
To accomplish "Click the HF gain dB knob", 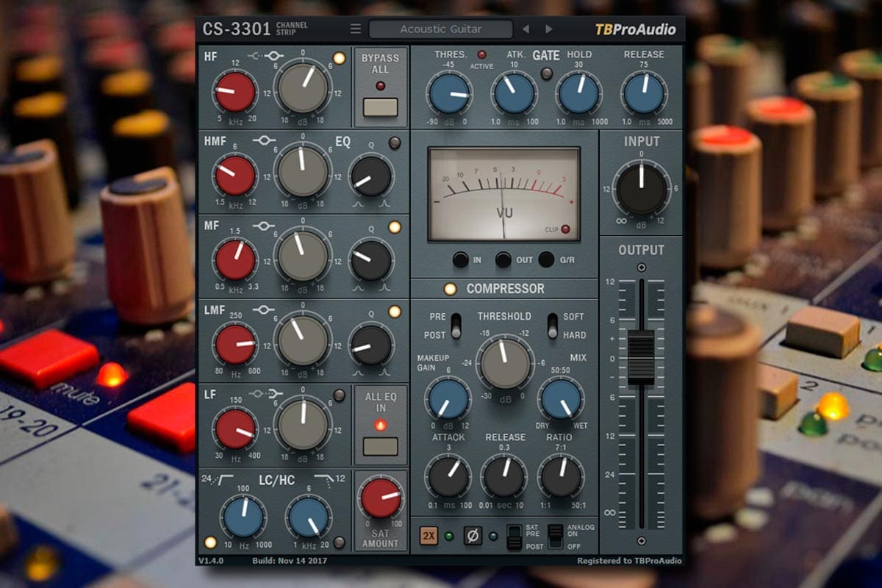I will pyautogui.click(x=303, y=87).
